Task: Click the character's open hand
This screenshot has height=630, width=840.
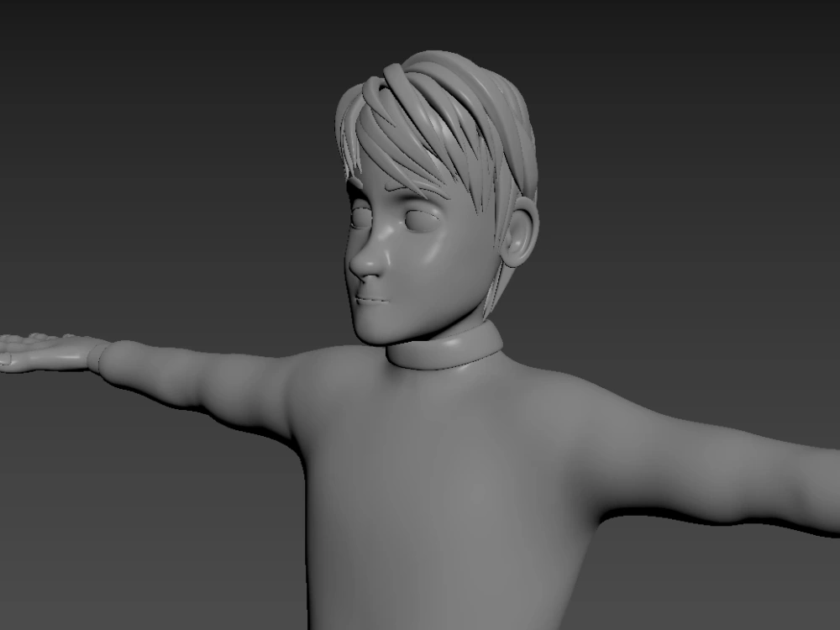Action: pos(48,352)
